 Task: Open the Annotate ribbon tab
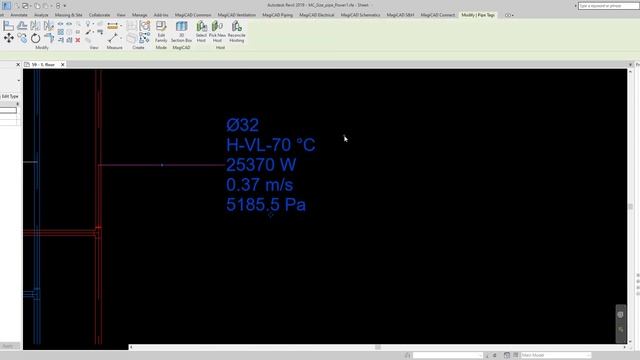coord(19,15)
